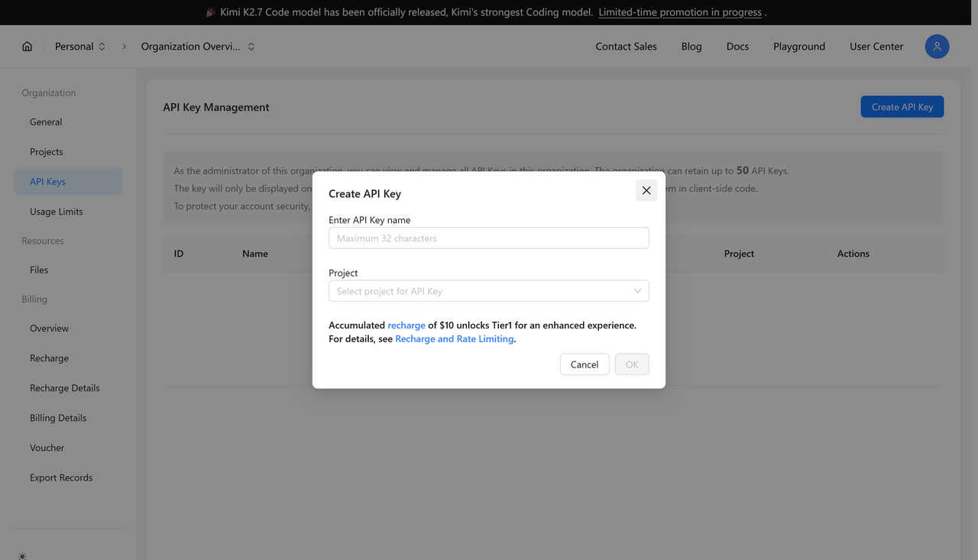Click the Actions column header
The height and width of the screenshot is (560, 978).
tap(853, 254)
